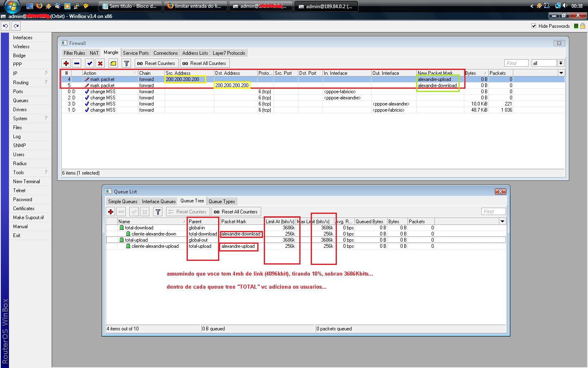
Task: Toggle the Hide Passwords checkbox
Action: [534, 26]
